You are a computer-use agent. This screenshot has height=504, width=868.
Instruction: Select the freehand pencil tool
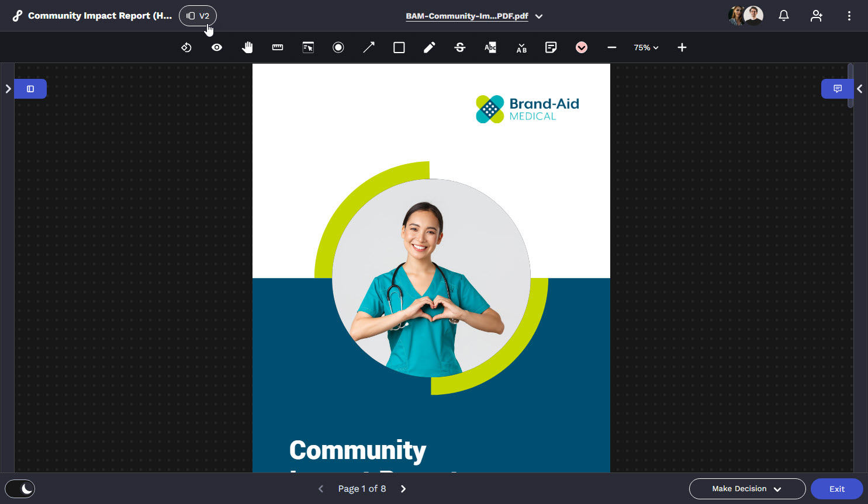tap(430, 47)
